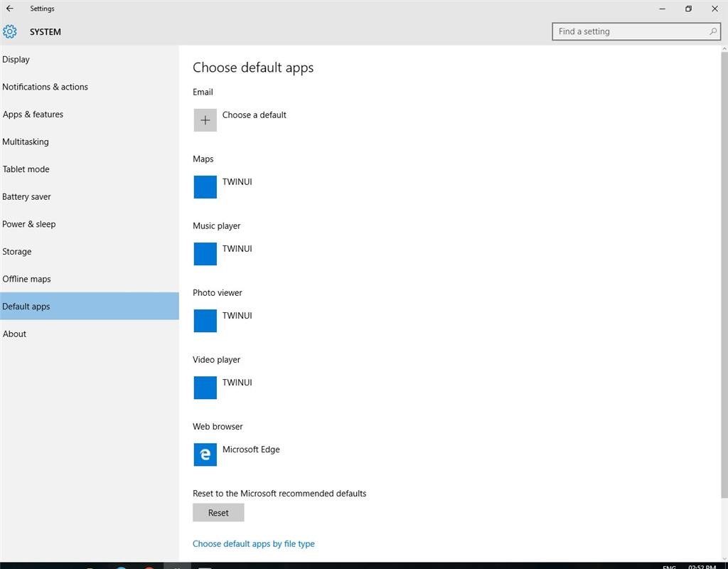
Task: Minimize the Settings window
Action: [x=663, y=9]
